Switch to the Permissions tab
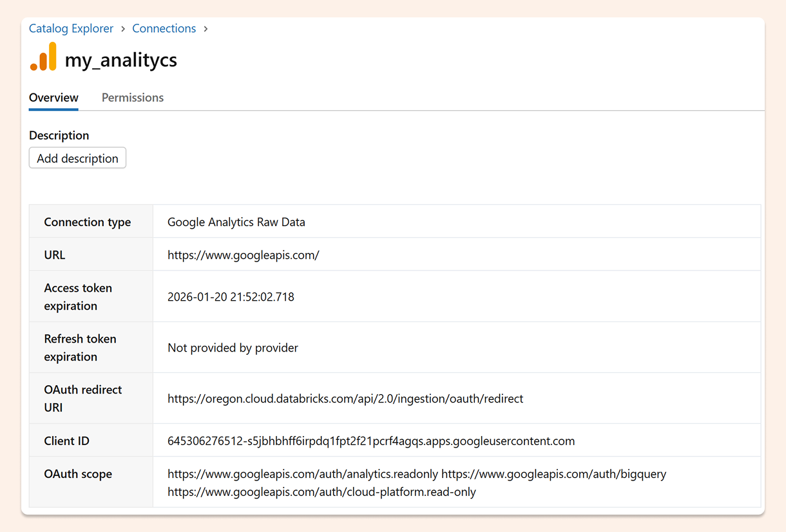786x532 pixels. coord(133,97)
